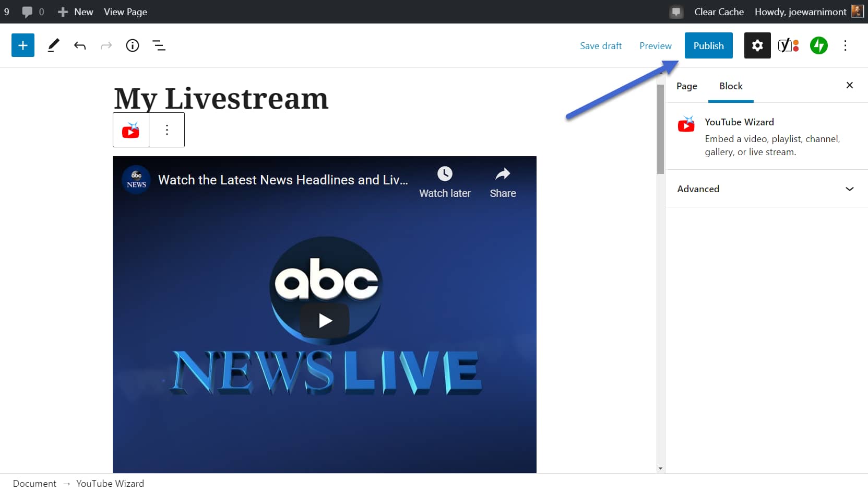Click the user avatar in admin bar
868x491 pixels.
click(857, 11)
